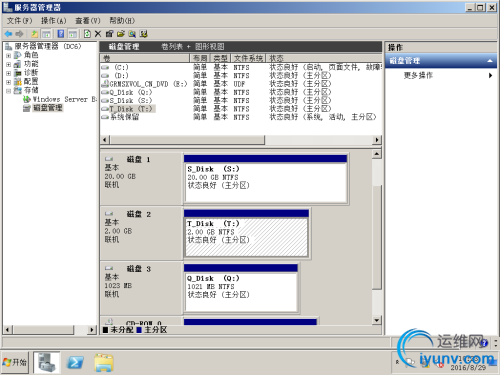This screenshot has height=375, width=500.
Task: Open the 开始 Start button
Action: [15, 362]
